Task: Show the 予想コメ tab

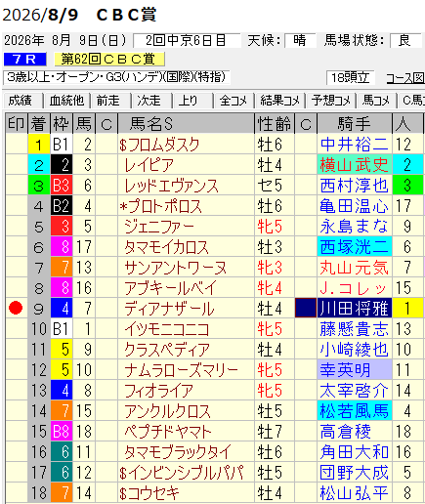Action: coord(330,101)
